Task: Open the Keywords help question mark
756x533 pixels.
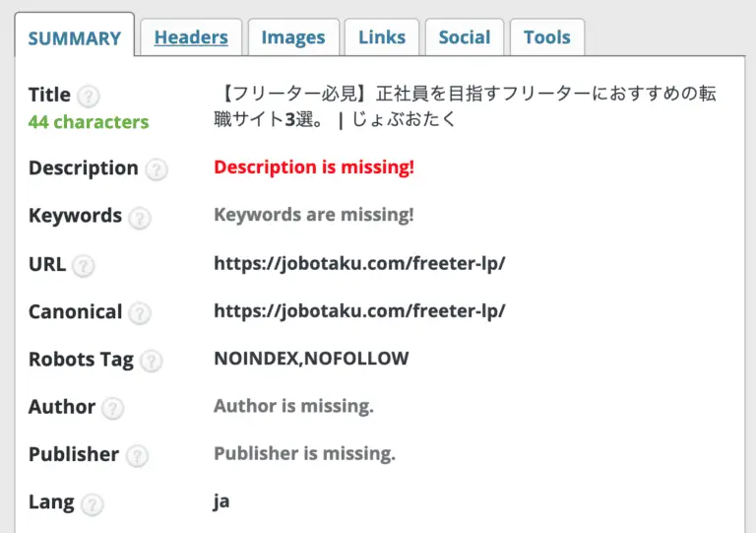Action: tap(140, 218)
